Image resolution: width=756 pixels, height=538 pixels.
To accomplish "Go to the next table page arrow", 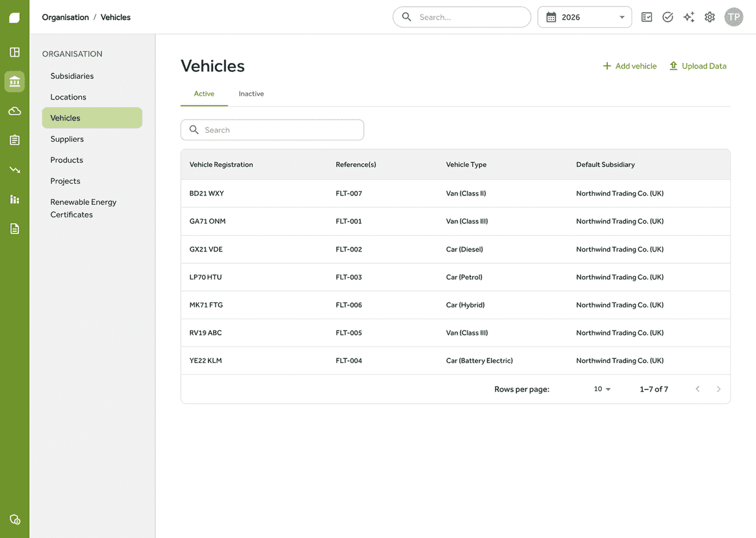I will [718, 389].
